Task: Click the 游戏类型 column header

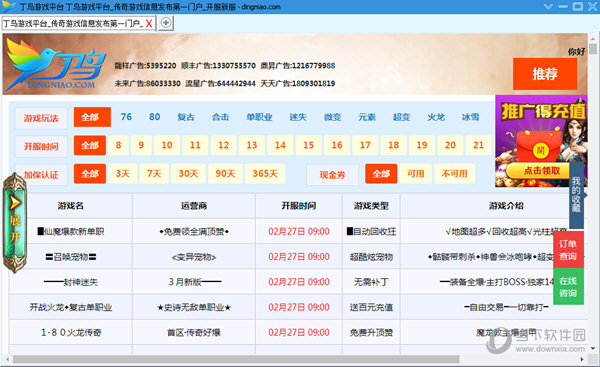Action: coord(371,206)
